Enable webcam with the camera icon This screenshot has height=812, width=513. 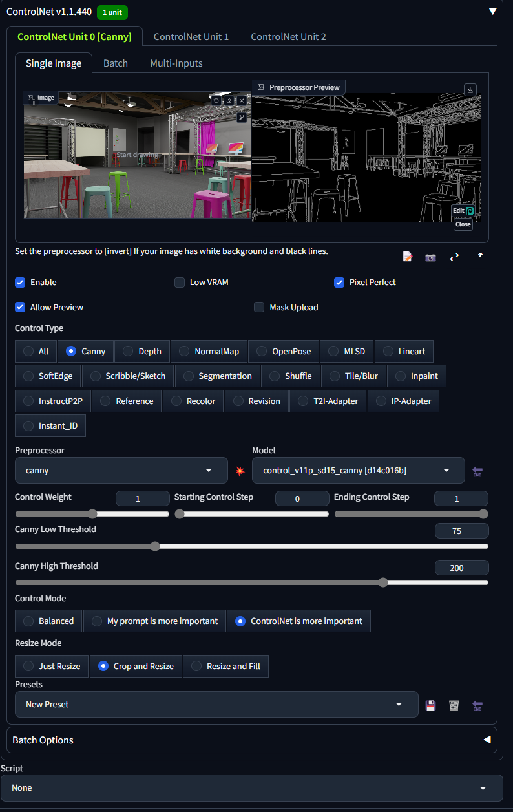[x=430, y=257]
